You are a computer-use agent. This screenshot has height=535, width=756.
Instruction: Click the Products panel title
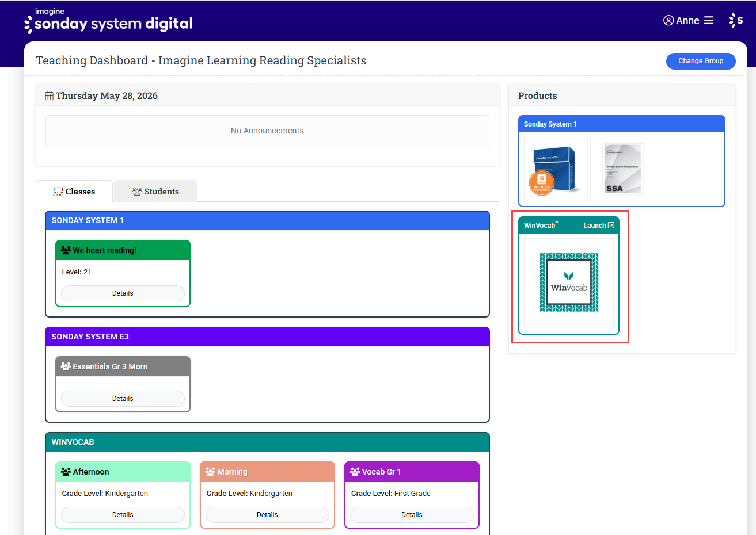[x=538, y=96]
